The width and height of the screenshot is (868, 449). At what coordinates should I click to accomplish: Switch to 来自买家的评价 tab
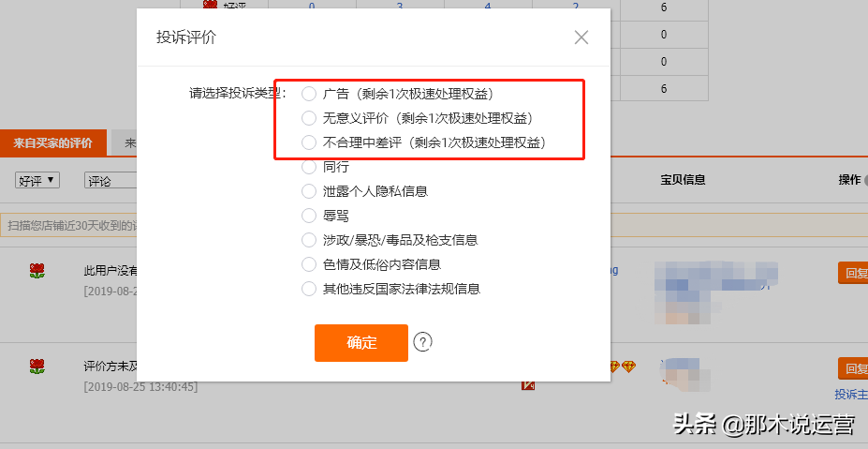52,143
